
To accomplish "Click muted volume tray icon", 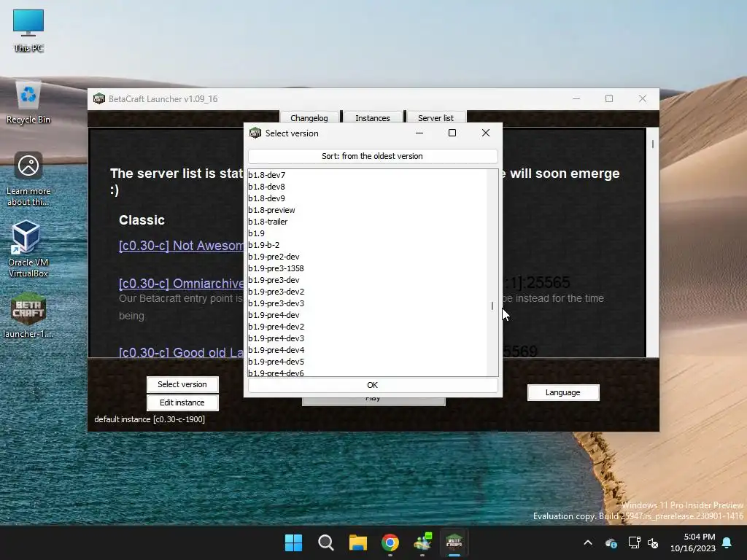I will pyautogui.click(x=653, y=542).
